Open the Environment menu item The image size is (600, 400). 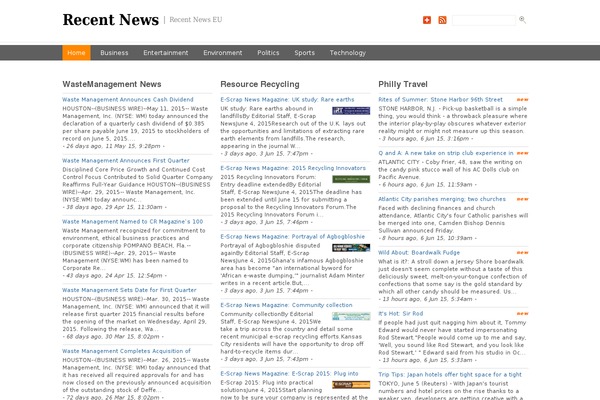tap(223, 53)
